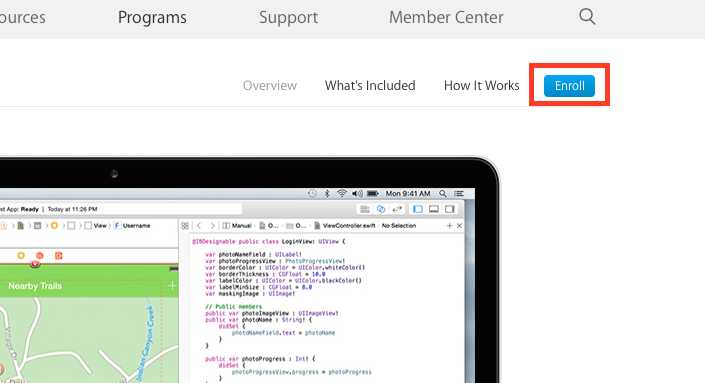The width and height of the screenshot is (705, 383).
Task: Click the yellow view controller icon above canvas
Action: (21, 255)
